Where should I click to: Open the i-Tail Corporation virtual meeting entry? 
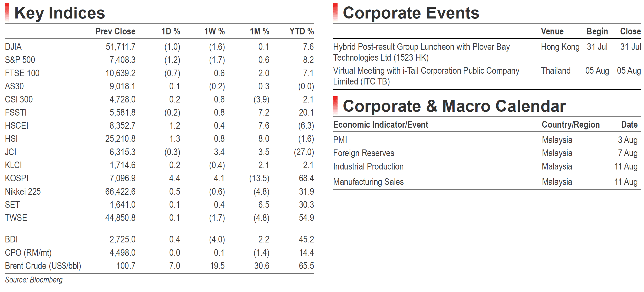pyautogui.click(x=426, y=76)
